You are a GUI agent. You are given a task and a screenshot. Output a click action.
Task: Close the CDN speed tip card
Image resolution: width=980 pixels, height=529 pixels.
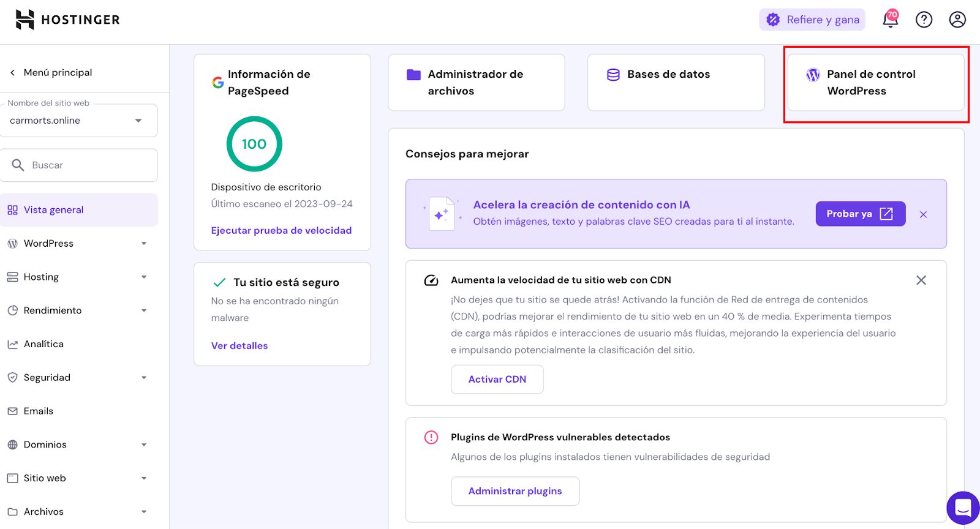pyautogui.click(x=921, y=280)
